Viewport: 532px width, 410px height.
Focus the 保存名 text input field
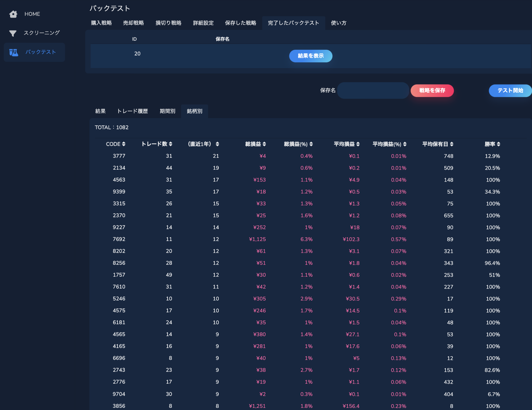(x=373, y=90)
